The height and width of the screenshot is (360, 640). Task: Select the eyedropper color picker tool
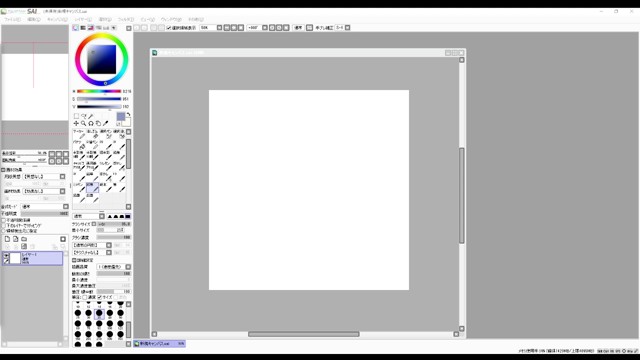tap(106, 123)
